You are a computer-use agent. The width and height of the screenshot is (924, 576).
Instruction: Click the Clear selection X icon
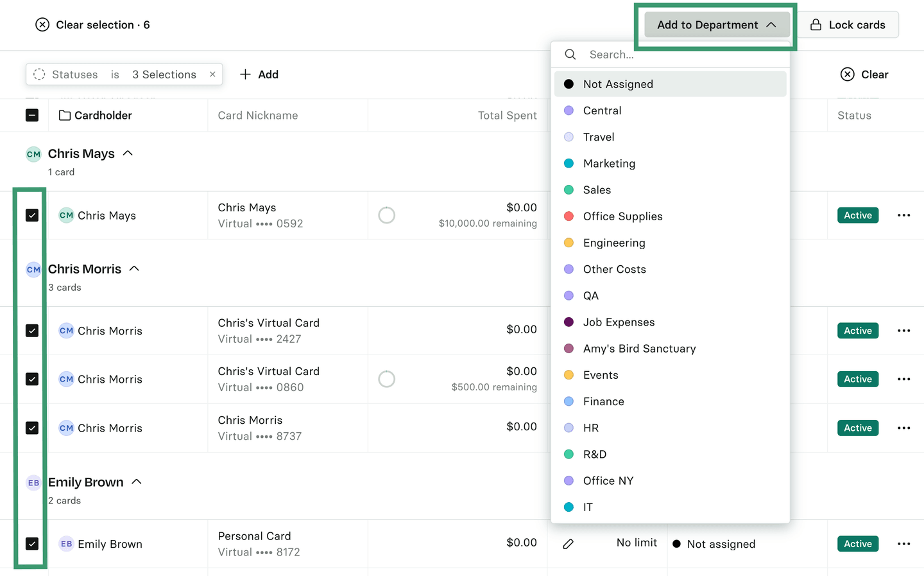click(x=42, y=25)
